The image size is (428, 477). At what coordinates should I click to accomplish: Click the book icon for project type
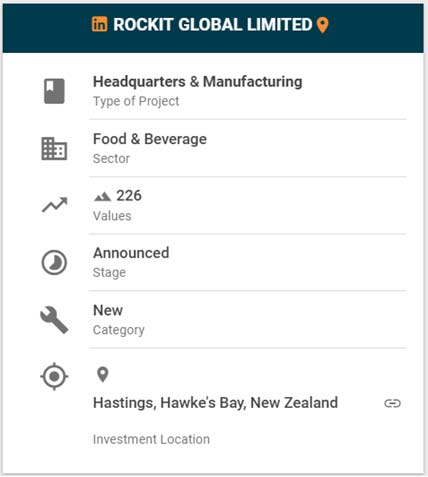pos(54,91)
